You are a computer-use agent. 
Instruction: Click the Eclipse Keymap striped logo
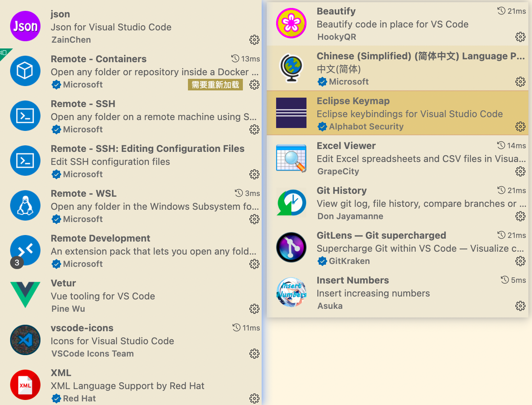pyautogui.click(x=291, y=113)
